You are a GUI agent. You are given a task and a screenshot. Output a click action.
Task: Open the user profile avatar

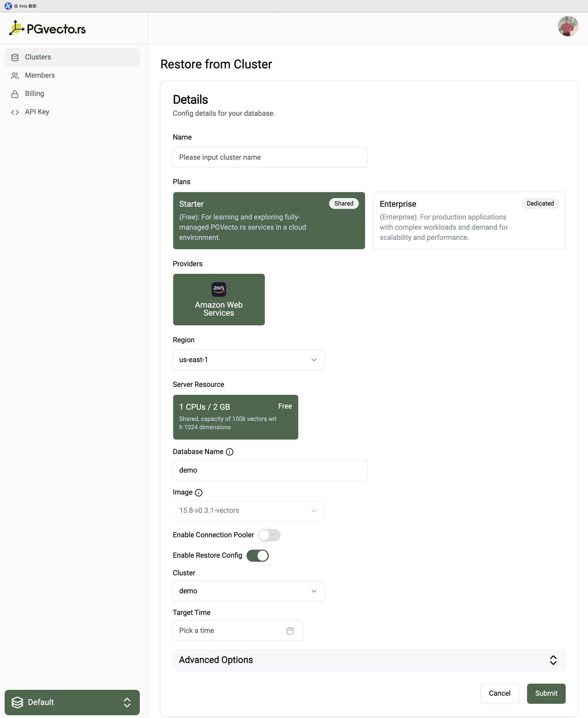coord(568,26)
